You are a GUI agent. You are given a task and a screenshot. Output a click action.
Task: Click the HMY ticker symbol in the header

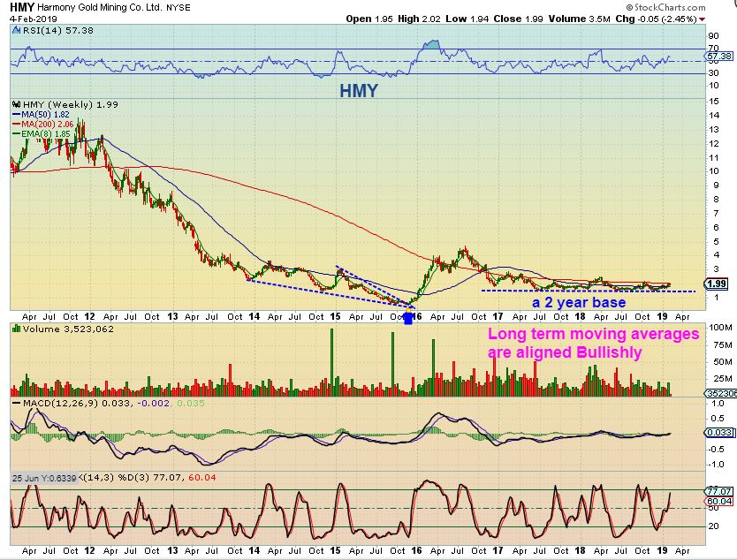click(21, 8)
